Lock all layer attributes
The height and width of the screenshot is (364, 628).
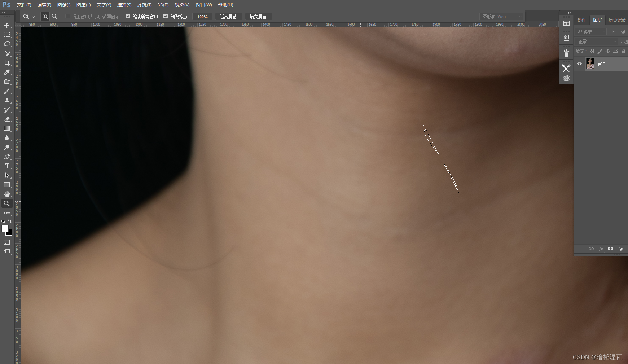[623, 51]
